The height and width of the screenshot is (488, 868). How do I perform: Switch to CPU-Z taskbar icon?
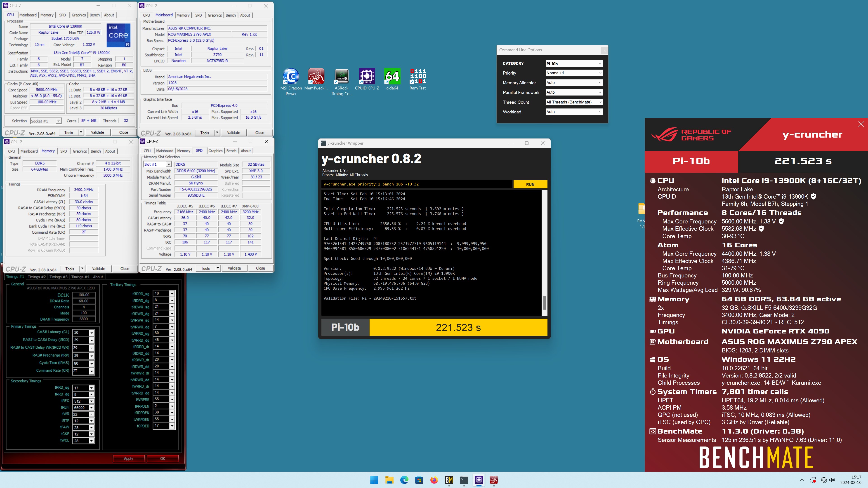(x=479, y=480)
